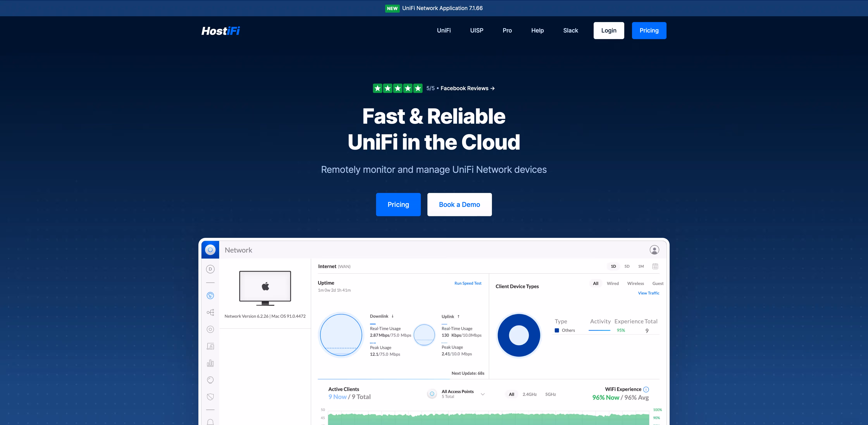
Task: Click the "96% Now / 96% Avg" value
Action: point(620,397)
